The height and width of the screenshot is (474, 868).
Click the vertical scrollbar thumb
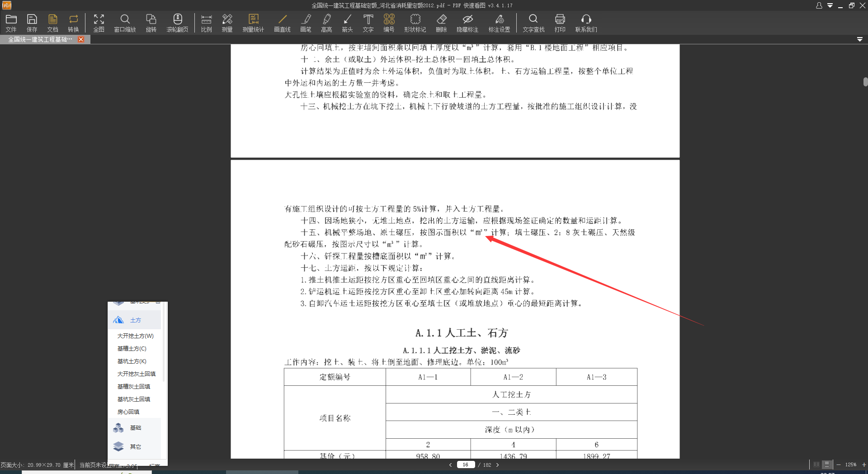tap(865, 82)
